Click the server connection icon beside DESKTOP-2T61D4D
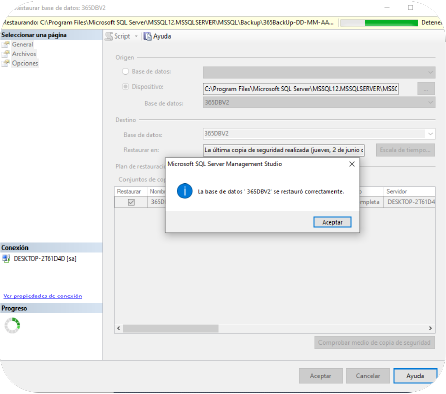Screen dimensions: 446x394 pyautogui.click(x=6, y=259)
